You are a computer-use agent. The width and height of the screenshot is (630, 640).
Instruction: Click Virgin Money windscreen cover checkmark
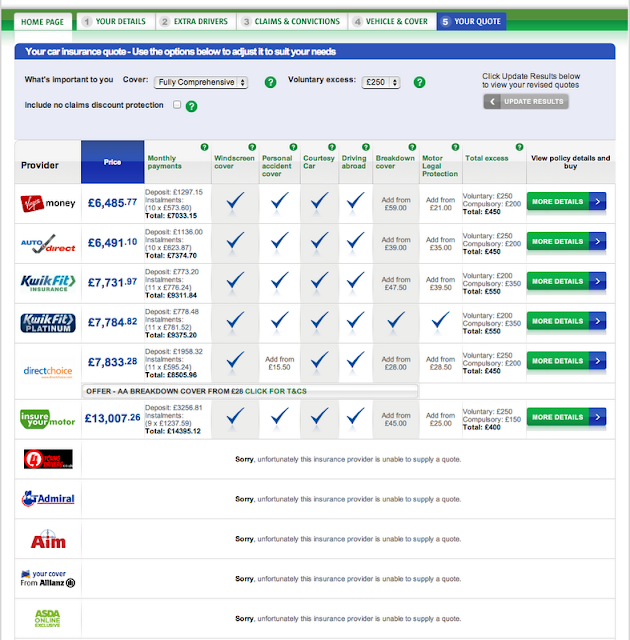tap(235, 201)
